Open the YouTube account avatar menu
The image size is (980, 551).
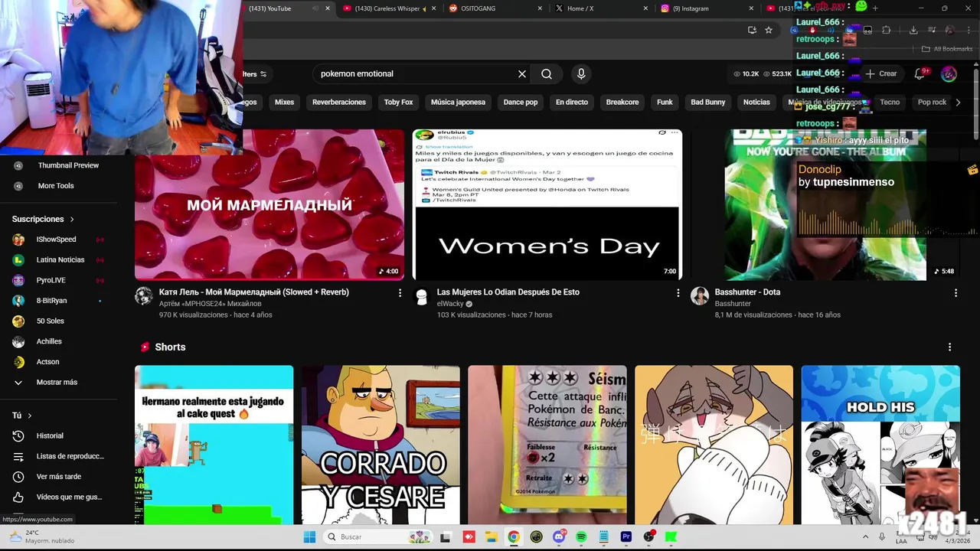949,74
